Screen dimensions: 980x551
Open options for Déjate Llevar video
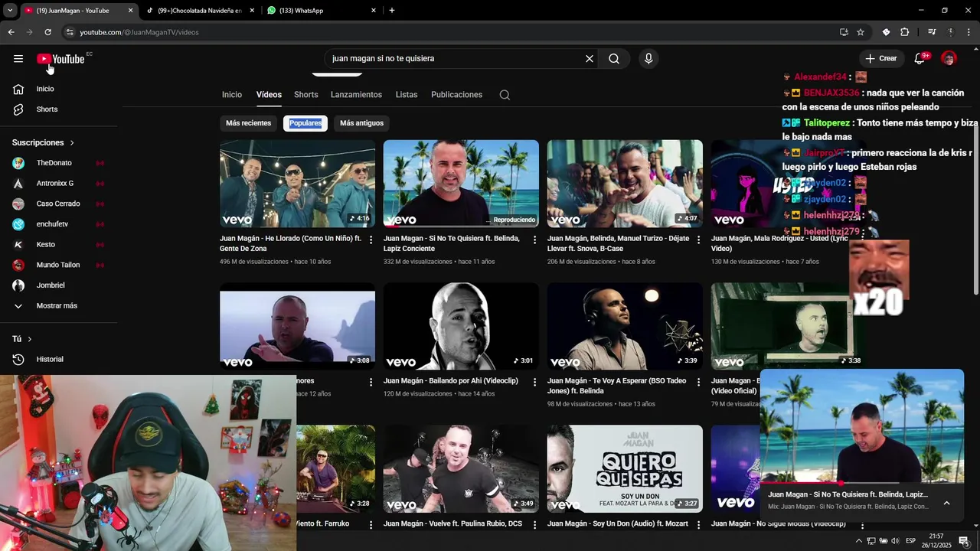pos(699,240)
